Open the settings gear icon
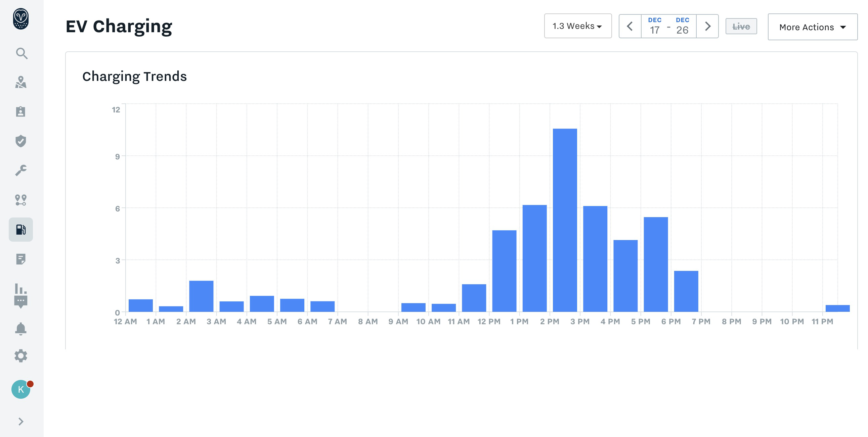The height and width of the screenshot is (437, 868). 21,355
